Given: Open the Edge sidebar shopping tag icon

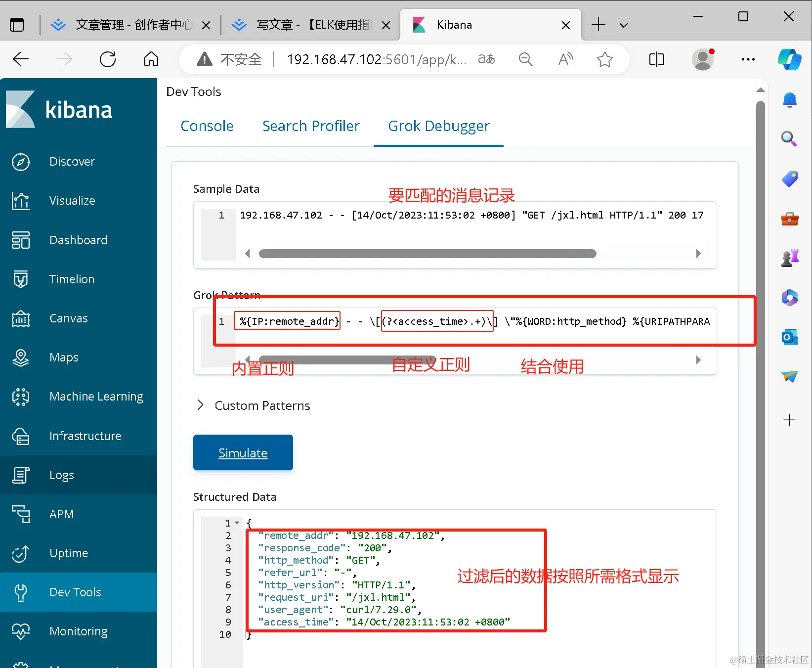Looking at the screenshot, I should [789, 178].
